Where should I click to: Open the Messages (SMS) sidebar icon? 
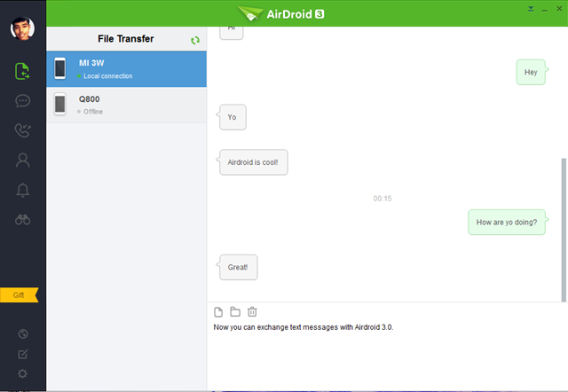(22, 100)
